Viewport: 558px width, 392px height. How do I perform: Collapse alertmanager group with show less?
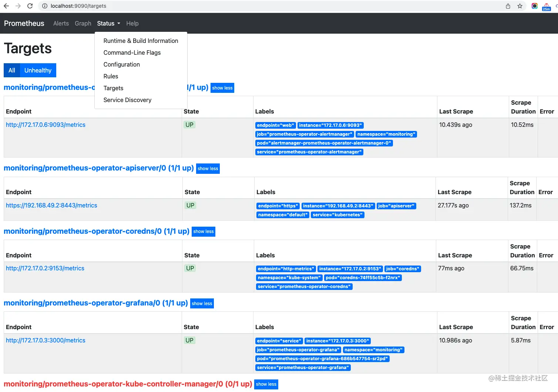click(222, 88)
